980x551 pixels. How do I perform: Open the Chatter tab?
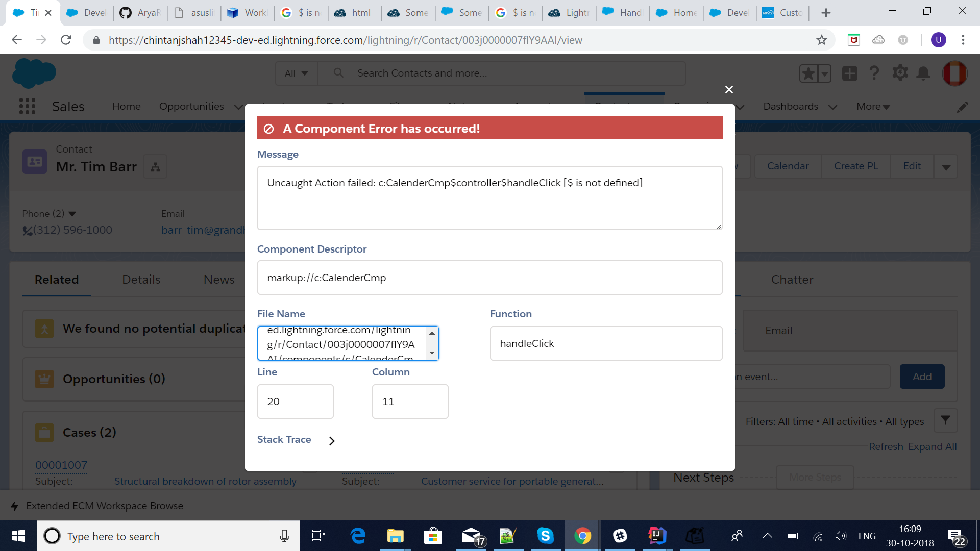coord(792,280)
